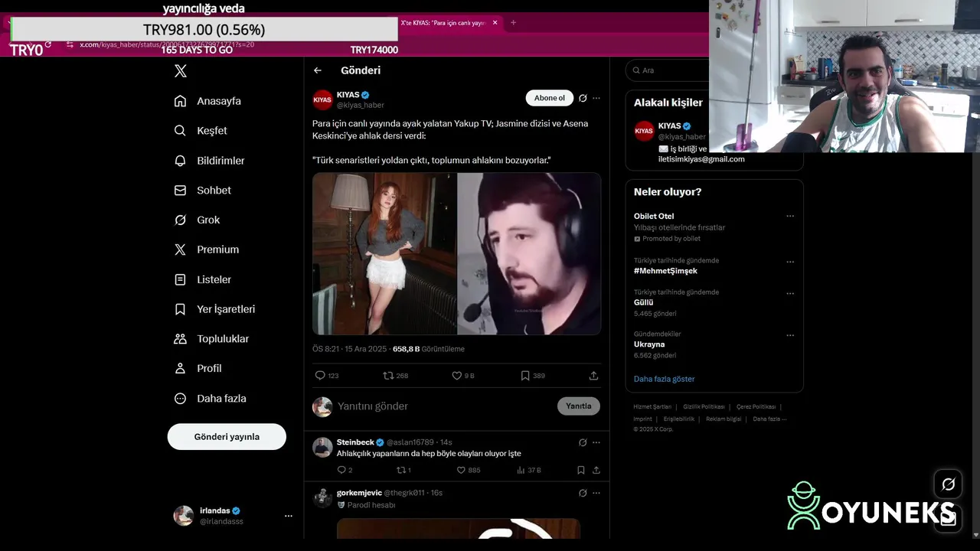The width and height of the screenshot is (980, 551).
Task: Open irlandas account switcher menu
Action: click(x=233, y=516)
